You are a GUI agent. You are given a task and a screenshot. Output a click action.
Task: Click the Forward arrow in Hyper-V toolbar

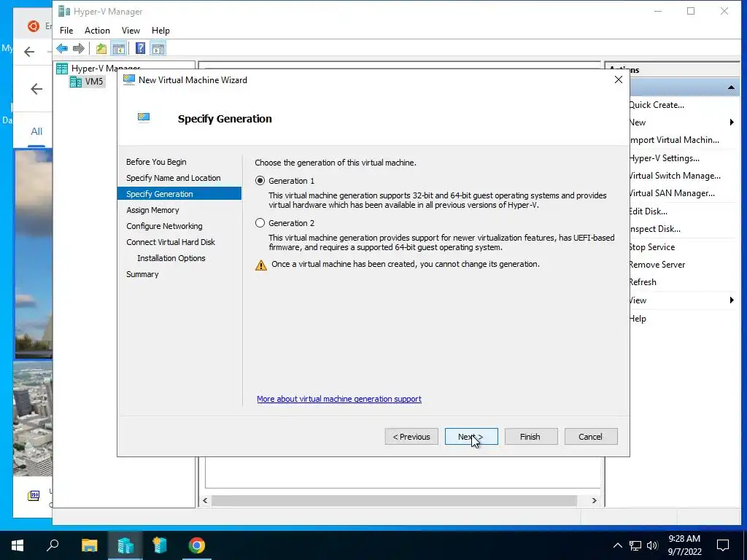[x=79, y=48]
